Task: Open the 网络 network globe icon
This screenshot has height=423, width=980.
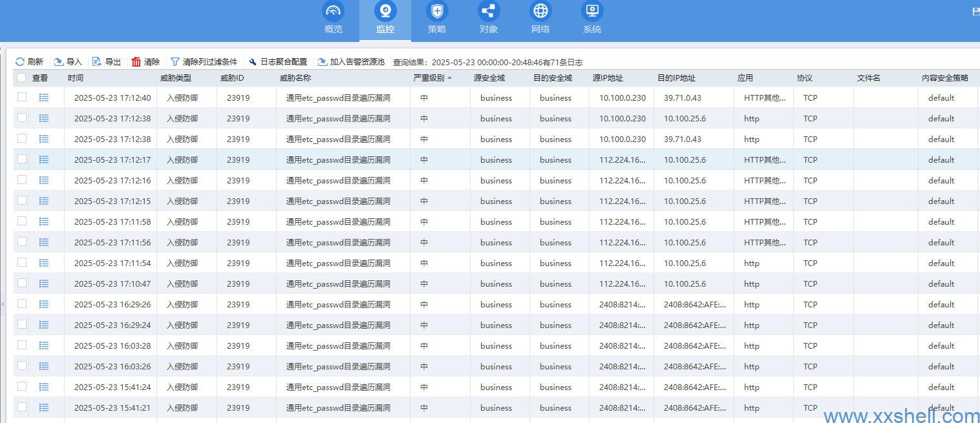Action: click(540, 12)
